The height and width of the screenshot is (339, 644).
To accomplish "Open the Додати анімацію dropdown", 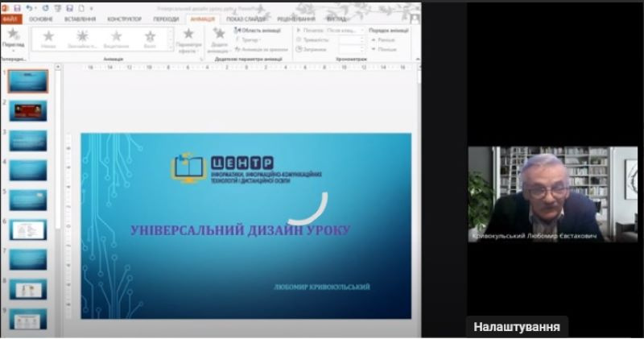I will point(218,40).
